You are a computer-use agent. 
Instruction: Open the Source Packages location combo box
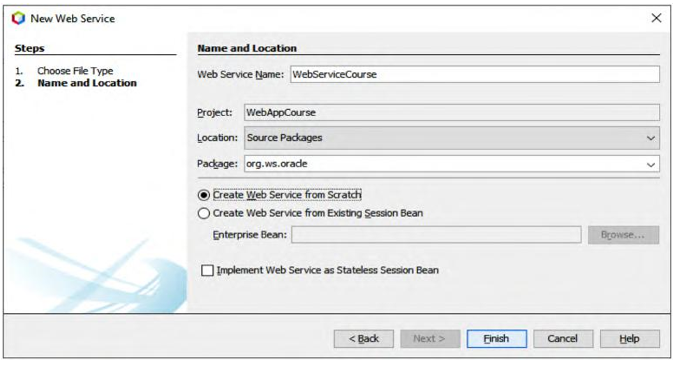pyautogui.click(x=451, y=138)
